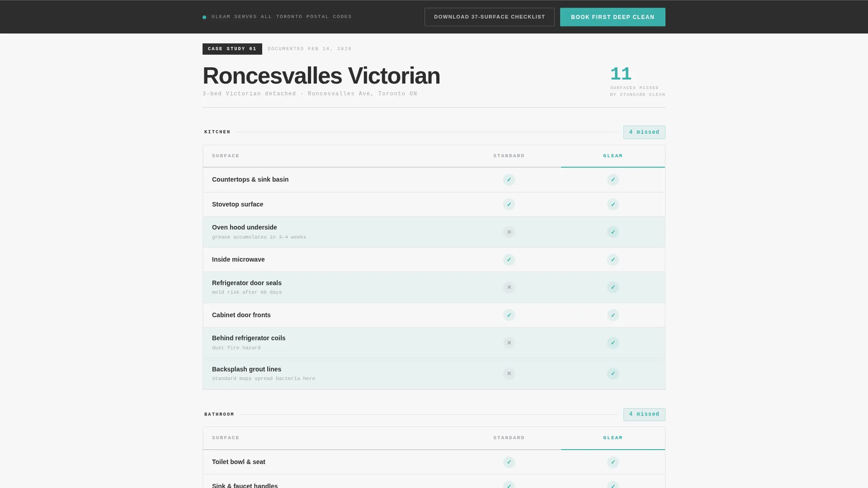Click the Toilet bowl & seat row label
The width and height of the screenshot is (868, 488).
coord(239,462)
